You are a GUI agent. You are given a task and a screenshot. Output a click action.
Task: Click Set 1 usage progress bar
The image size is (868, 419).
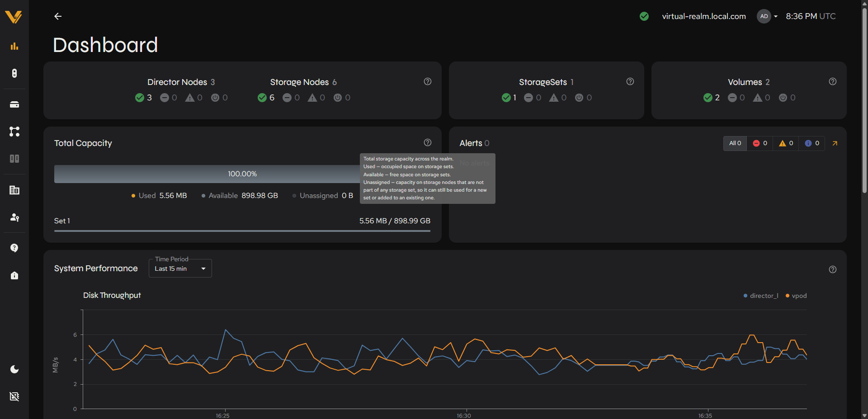pos(242,231)
